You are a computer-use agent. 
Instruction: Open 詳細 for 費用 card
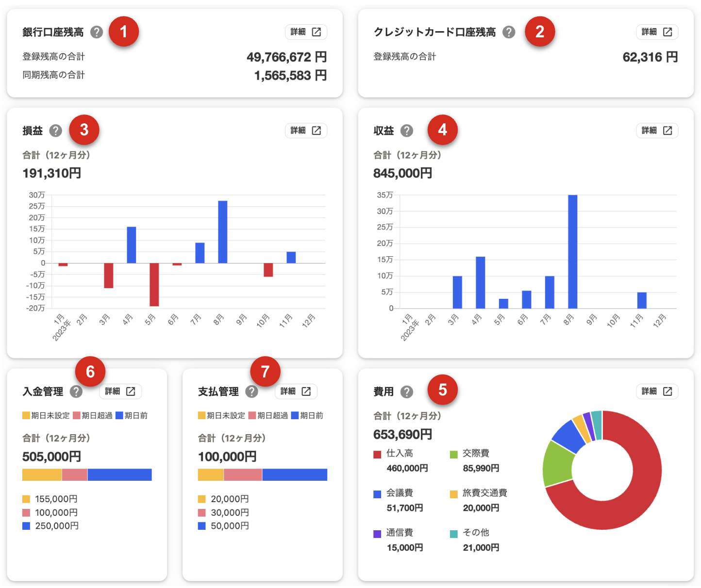657,392
